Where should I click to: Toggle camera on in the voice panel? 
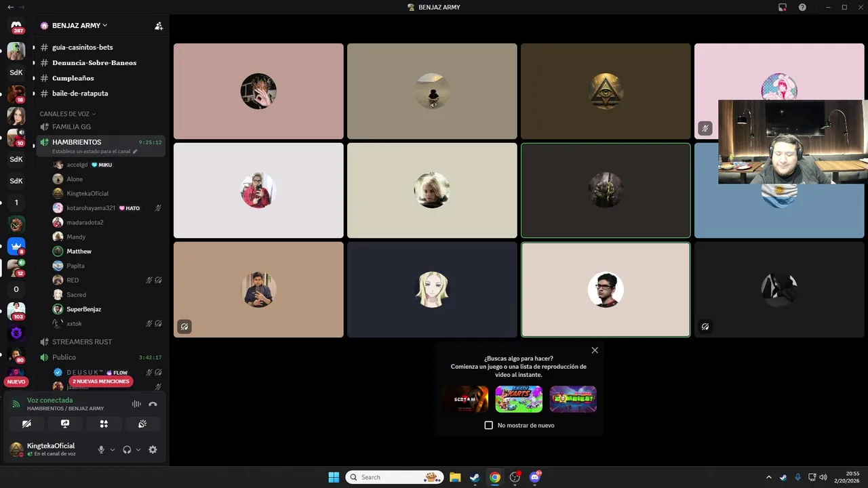click(x=26, y=424)
